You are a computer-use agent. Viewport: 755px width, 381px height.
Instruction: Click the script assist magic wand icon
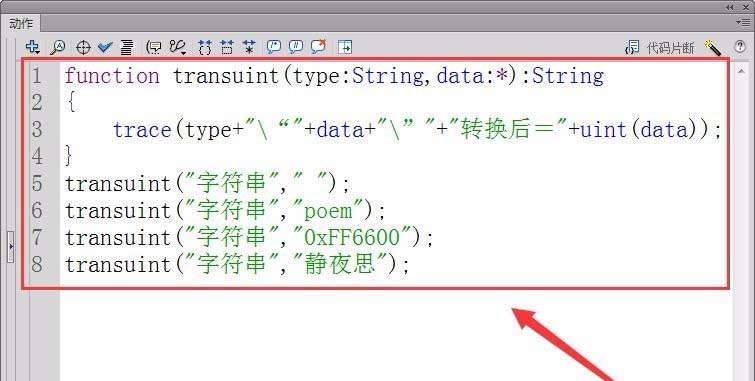coord(712,47)
